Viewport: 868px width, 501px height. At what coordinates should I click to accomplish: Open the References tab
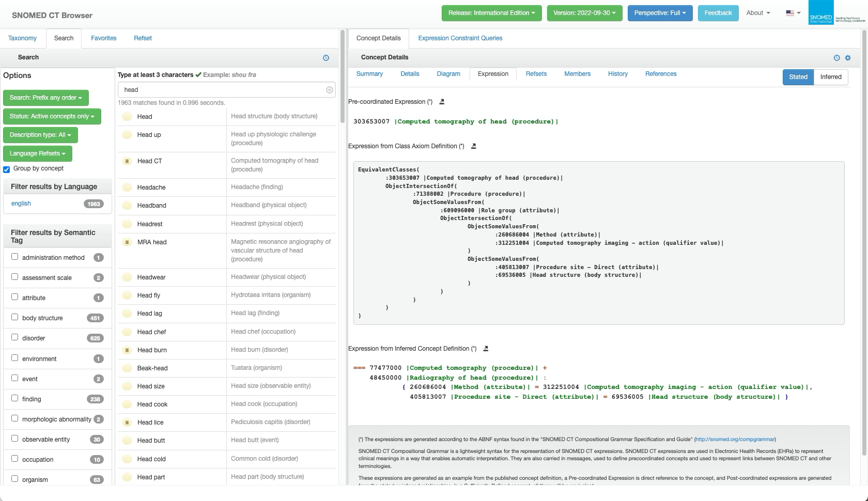(661, 74)
